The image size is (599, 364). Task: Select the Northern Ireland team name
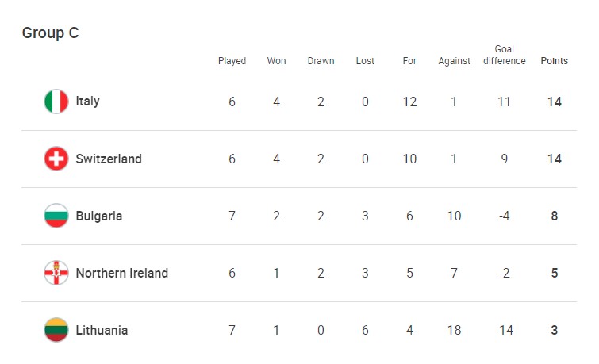(x=122, y=273)
